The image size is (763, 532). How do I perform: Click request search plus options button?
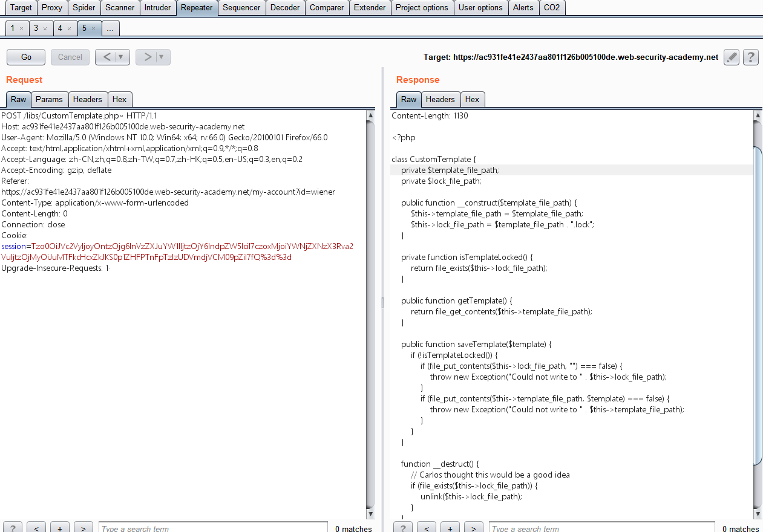click(x=59, y=528)
